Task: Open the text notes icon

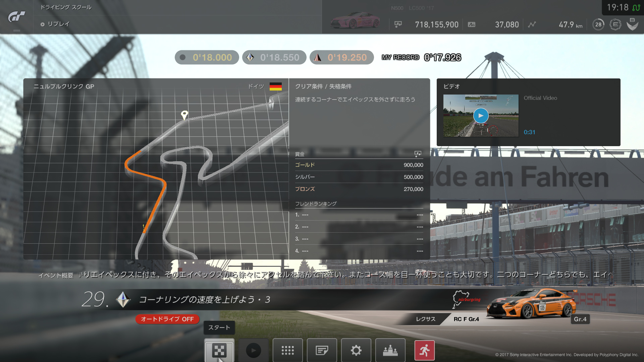Action: [322, 351]
